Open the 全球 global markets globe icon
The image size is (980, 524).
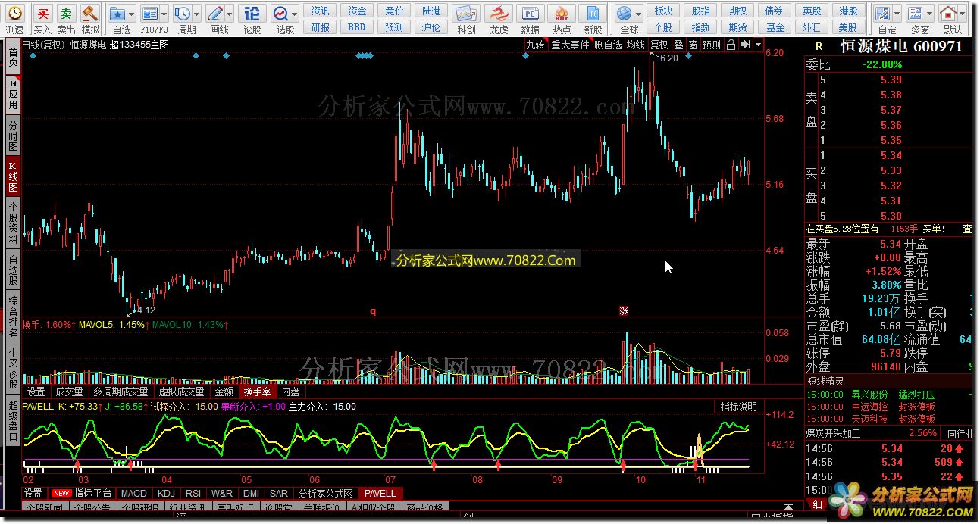coord(625,14)
